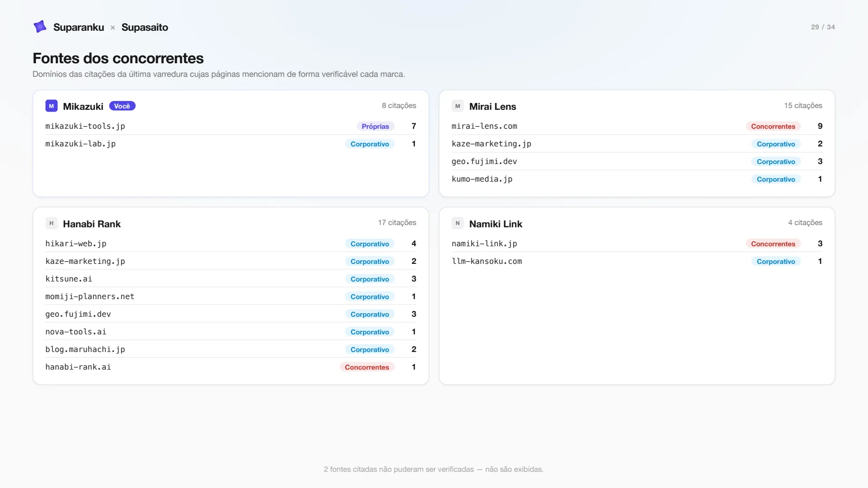Screen dimensions: 868x488
Task: Select the Hanabi Rank card title
Action: (x=92, y=224)
